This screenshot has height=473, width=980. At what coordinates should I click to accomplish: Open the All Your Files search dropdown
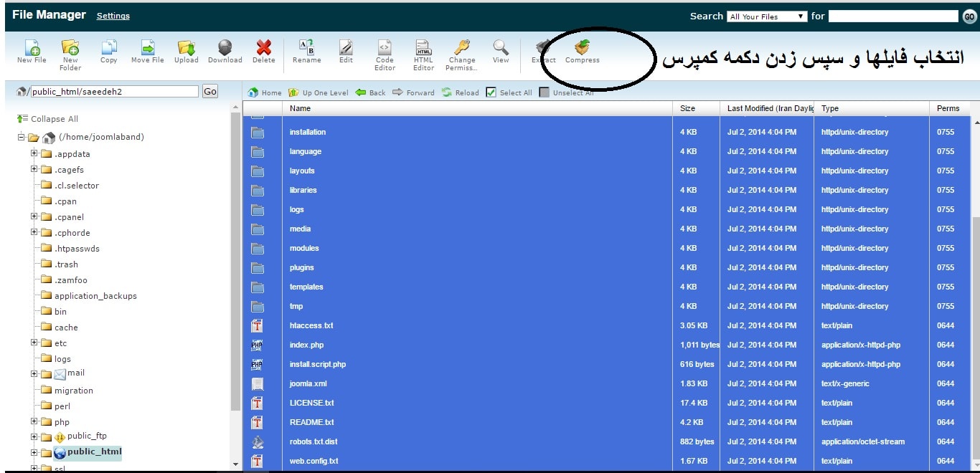767,16
